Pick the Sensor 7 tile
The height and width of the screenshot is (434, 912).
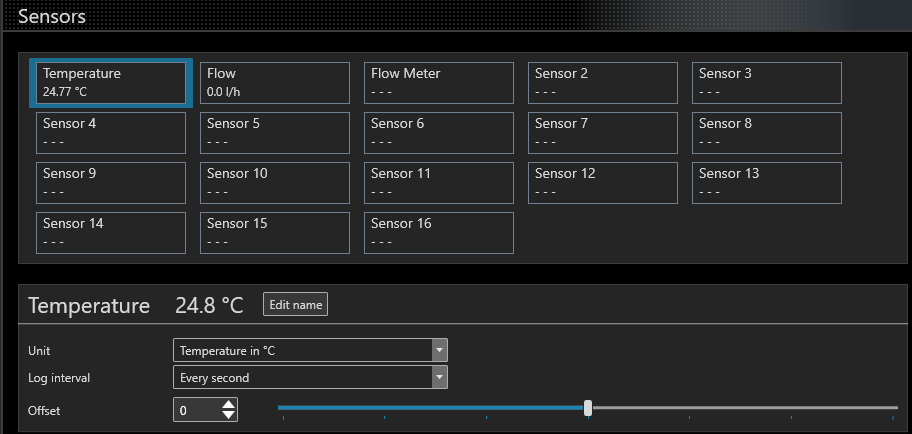[x=603, y=133]
